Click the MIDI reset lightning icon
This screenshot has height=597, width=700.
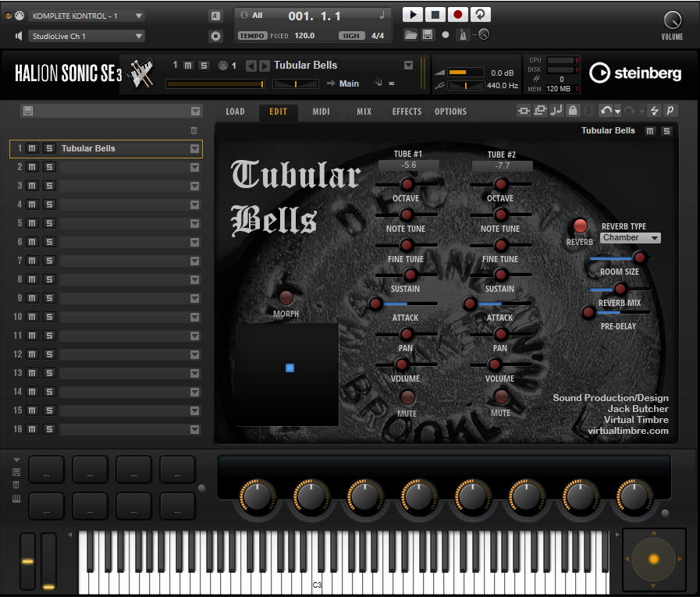[x=655, y=110]
